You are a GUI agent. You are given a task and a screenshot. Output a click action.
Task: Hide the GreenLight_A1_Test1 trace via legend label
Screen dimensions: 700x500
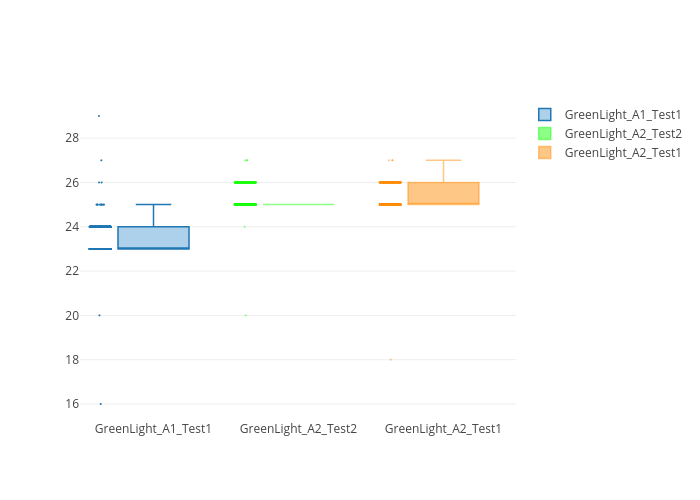point(622,115)
